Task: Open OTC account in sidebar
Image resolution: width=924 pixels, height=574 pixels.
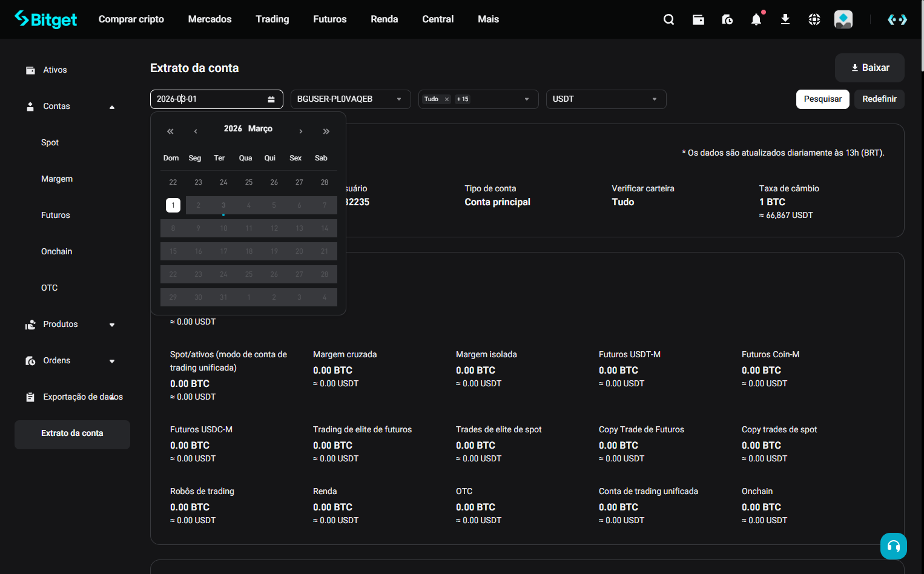Action: 50,288
